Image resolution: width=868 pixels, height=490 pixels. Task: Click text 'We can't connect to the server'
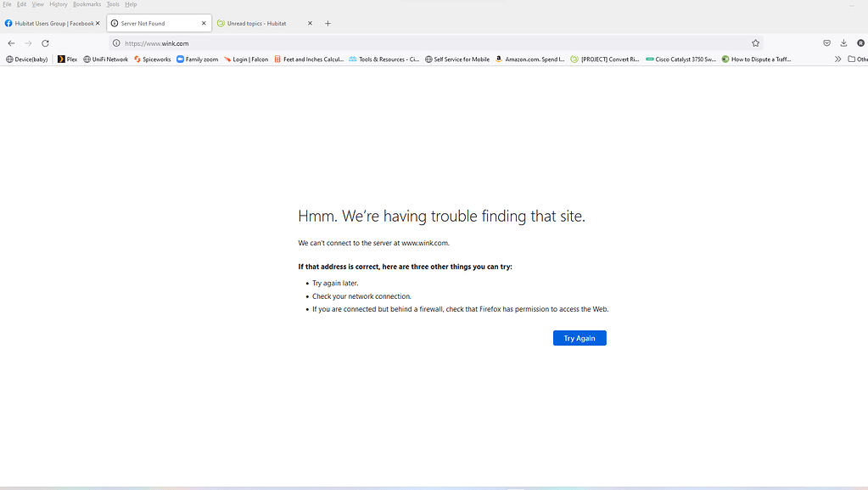(x=373, y=243)
